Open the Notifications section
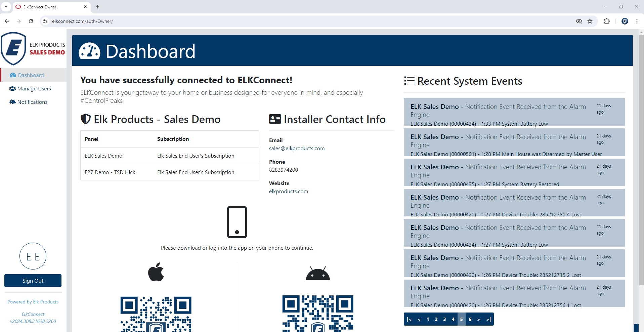This screenshot has width=644, height=332. tap(32, 102)
